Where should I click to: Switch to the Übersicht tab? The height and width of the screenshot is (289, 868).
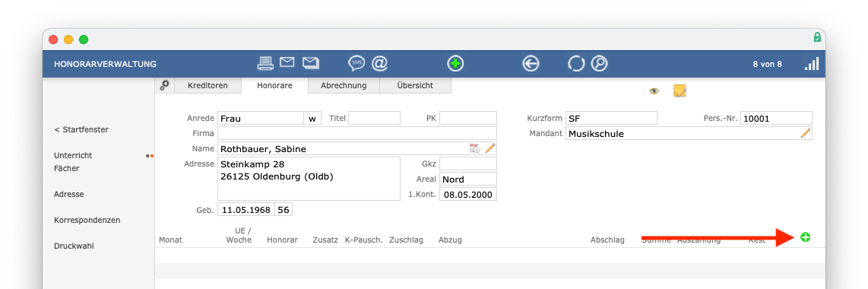click(415, 85)
